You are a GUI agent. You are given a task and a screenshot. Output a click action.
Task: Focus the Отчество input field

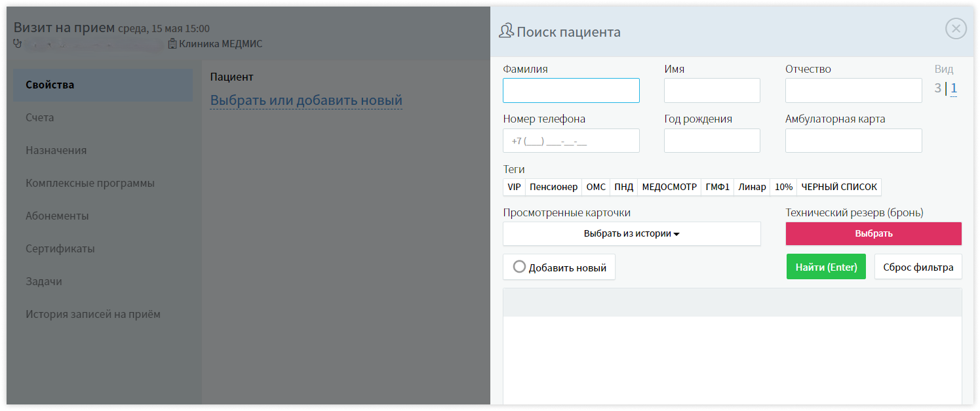coord(853,90)
